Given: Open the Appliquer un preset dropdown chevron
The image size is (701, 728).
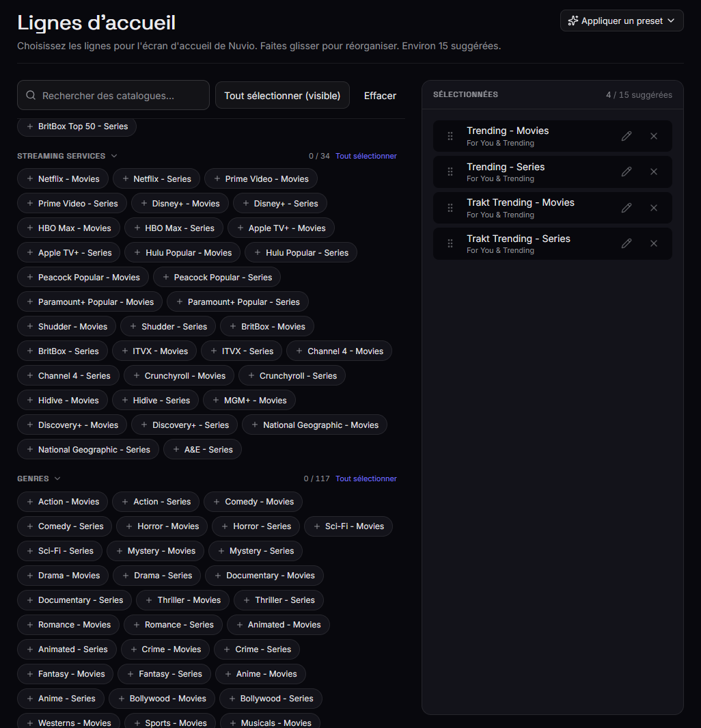Looking at the screenshot, I should (x=671, y=21).
